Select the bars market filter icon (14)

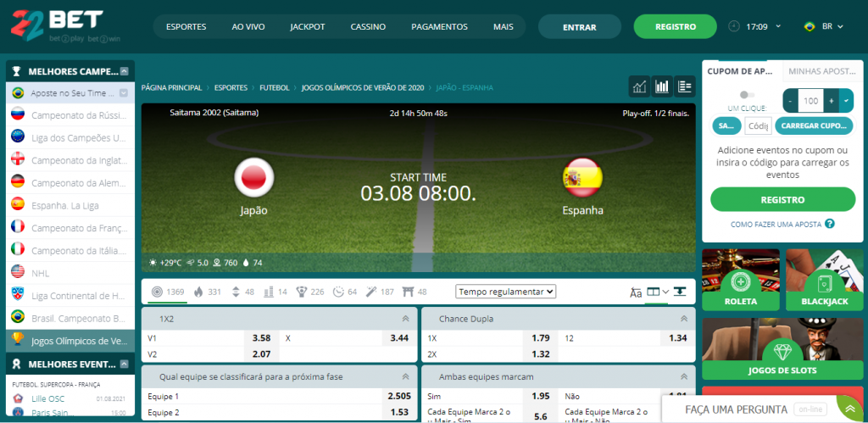click(269, 292)
